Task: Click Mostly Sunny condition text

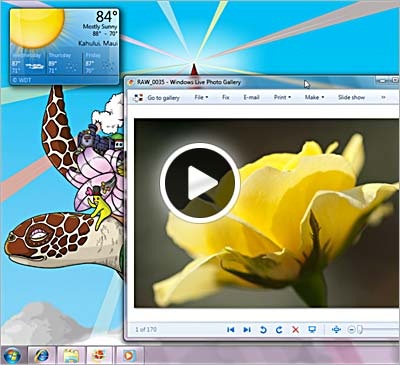Action: pos(100,26)
